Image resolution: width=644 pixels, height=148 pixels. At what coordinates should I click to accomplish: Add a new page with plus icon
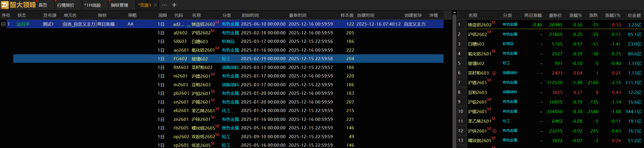[174, 5]
